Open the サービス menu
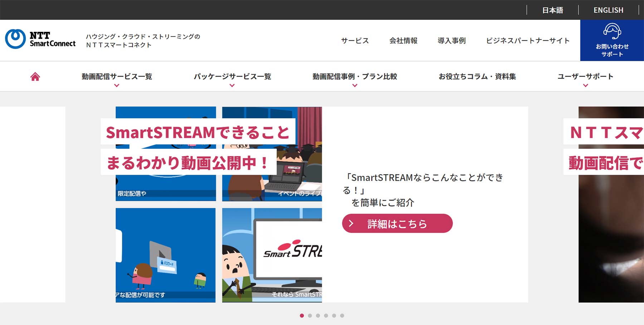 tap(355, 40)
